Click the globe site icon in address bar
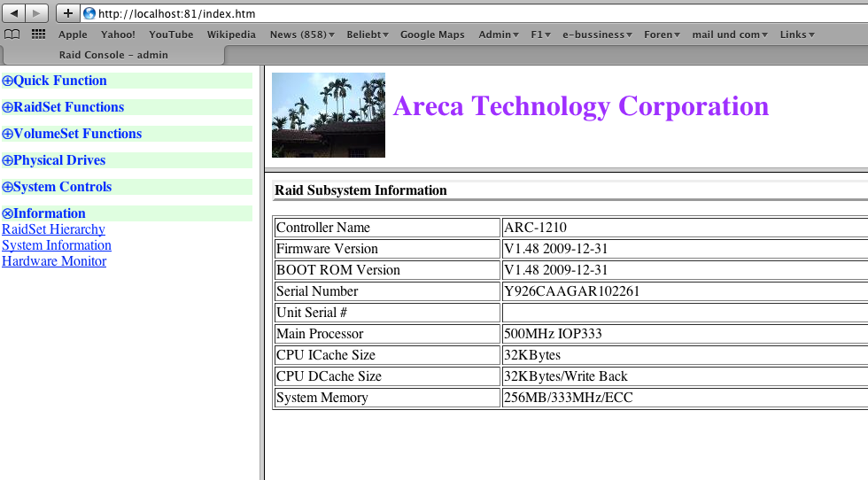The image size is (868, 480). (x=89, y=13)
